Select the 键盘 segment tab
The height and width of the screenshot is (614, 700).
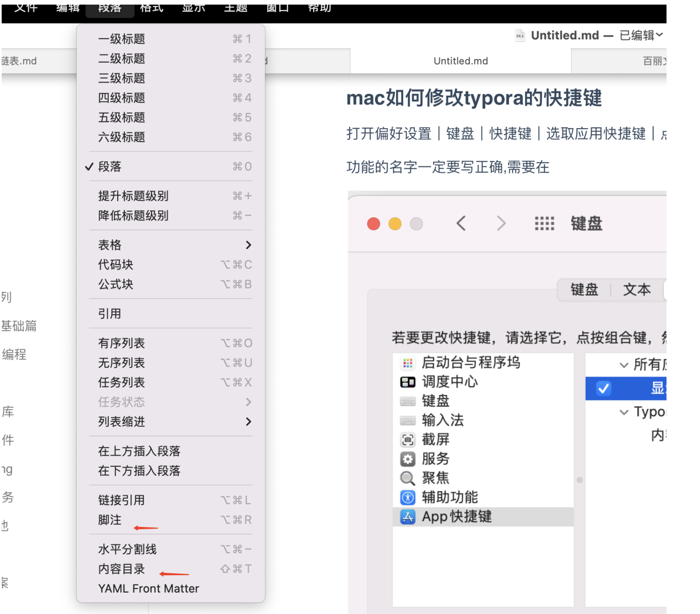point(584,289)
